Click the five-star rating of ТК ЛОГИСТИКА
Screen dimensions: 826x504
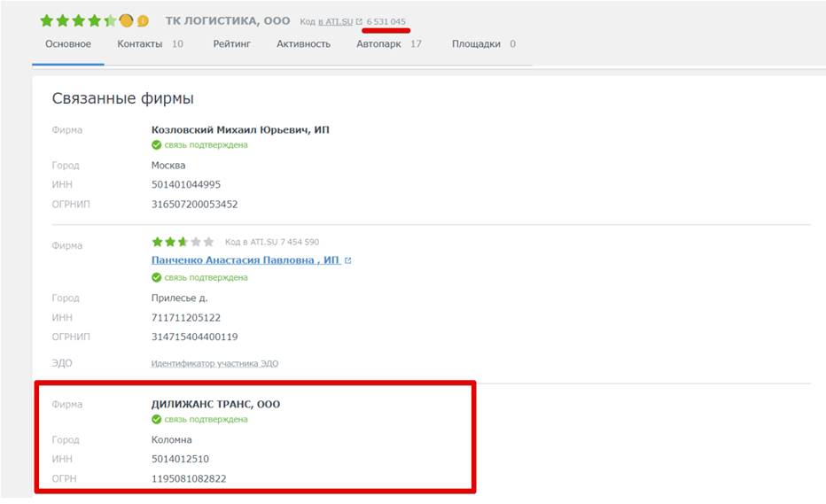[x=79, y=20]
